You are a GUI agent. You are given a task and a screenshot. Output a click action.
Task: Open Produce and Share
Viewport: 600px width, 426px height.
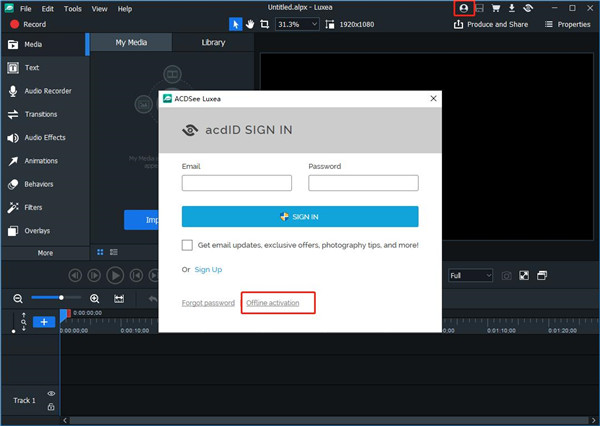click(491, 24)
